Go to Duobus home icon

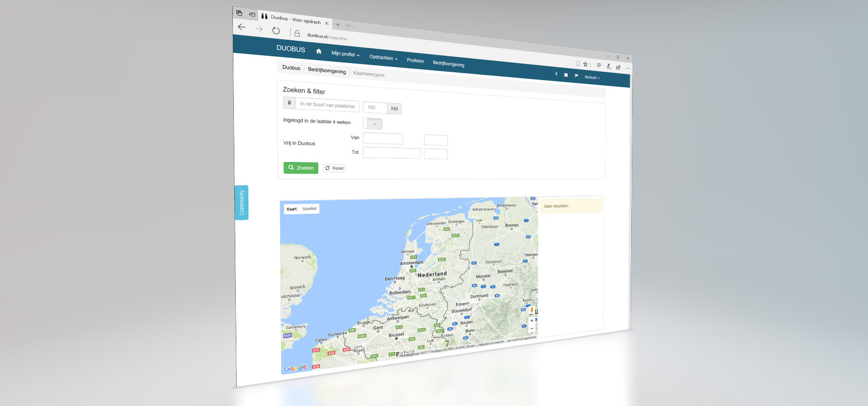pyautogui.click(x=319, y=51)
